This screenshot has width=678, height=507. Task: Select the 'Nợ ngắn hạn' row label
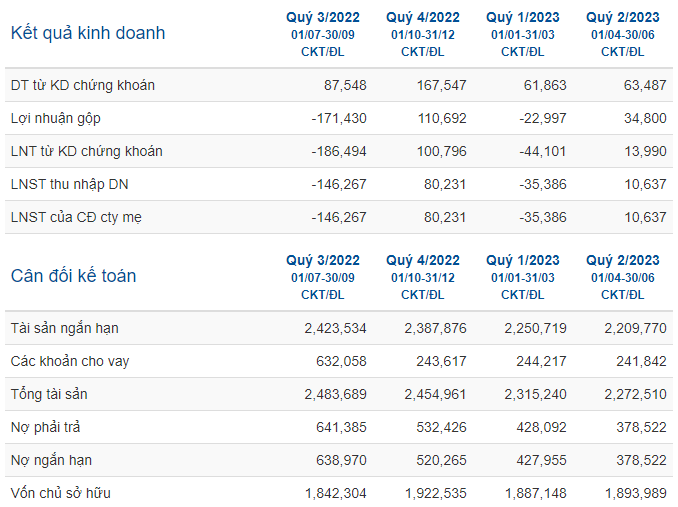click(51, 460)
